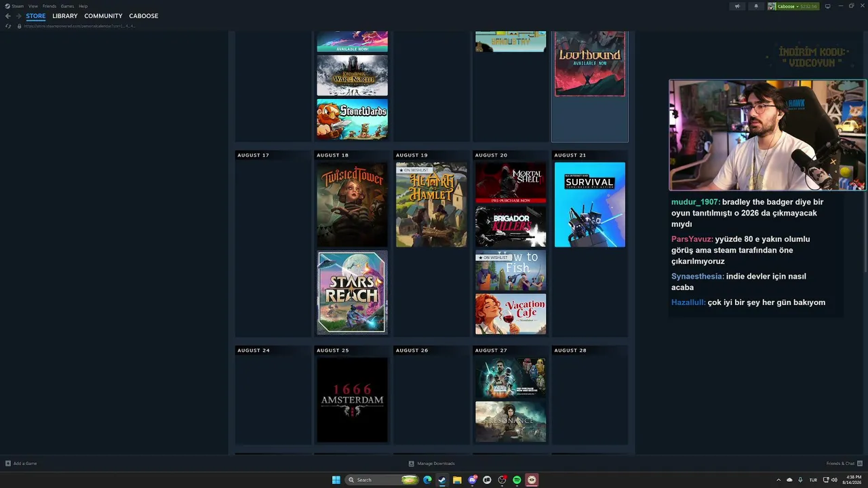The height and width of the screenshot is (488, 868).
Task: Click the wallet balance $232.56
Action: coord(808,6)
